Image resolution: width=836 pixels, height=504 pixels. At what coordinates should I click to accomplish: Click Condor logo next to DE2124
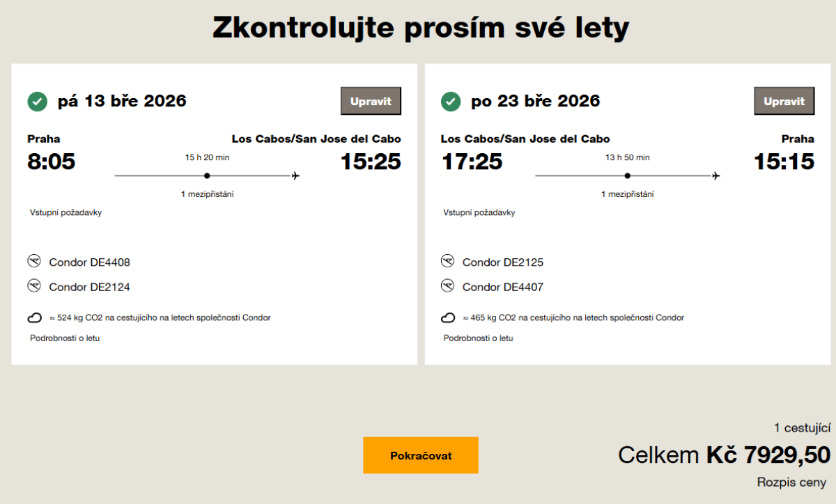[34, 286]
